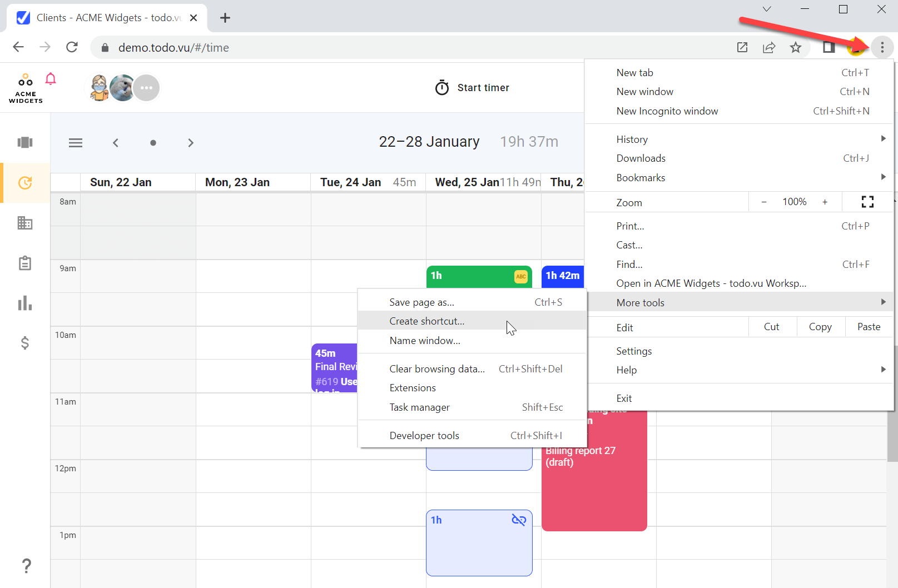
Task: Open help question mark icon
Action: pos(26,566)
